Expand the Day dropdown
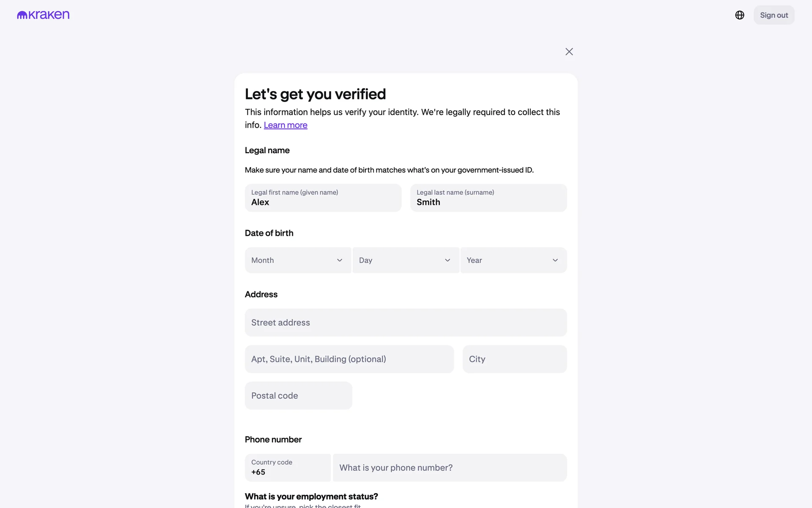This screenshot has height=508, width=812. pos(400,260)
